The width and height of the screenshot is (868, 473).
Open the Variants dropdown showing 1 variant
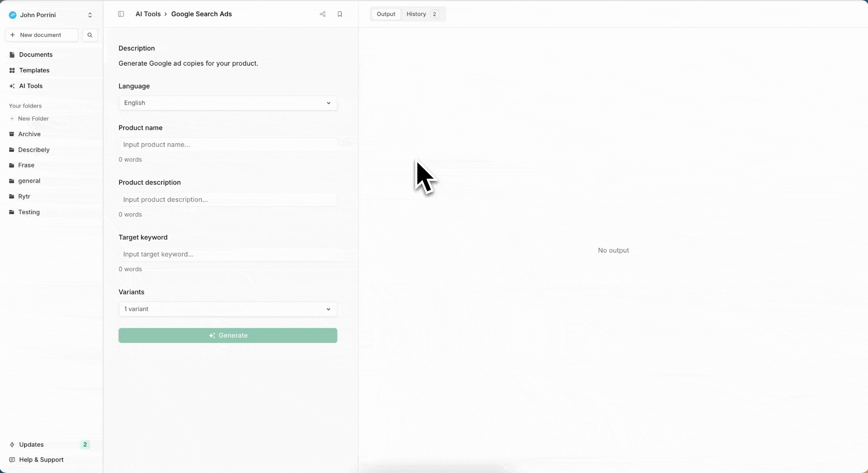(228, 309)
